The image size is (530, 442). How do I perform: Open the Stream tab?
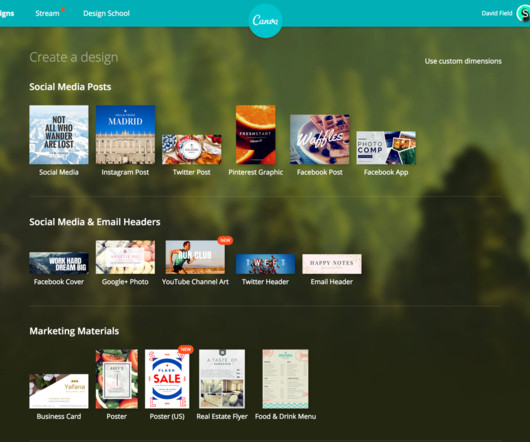(47, 13)
